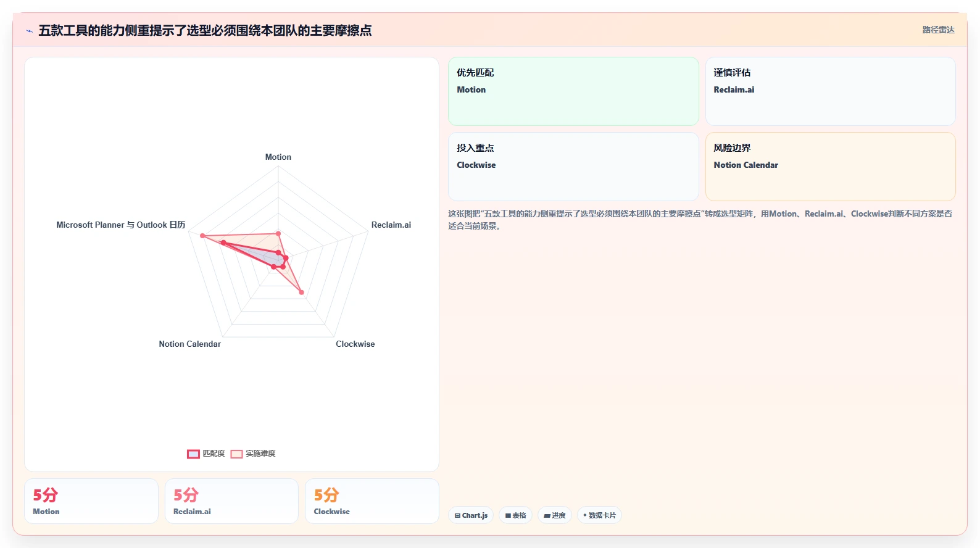This screenshot has height=548, width=980.
Task: Click the 路径雷达 label in the header
Action: point(938,30)
